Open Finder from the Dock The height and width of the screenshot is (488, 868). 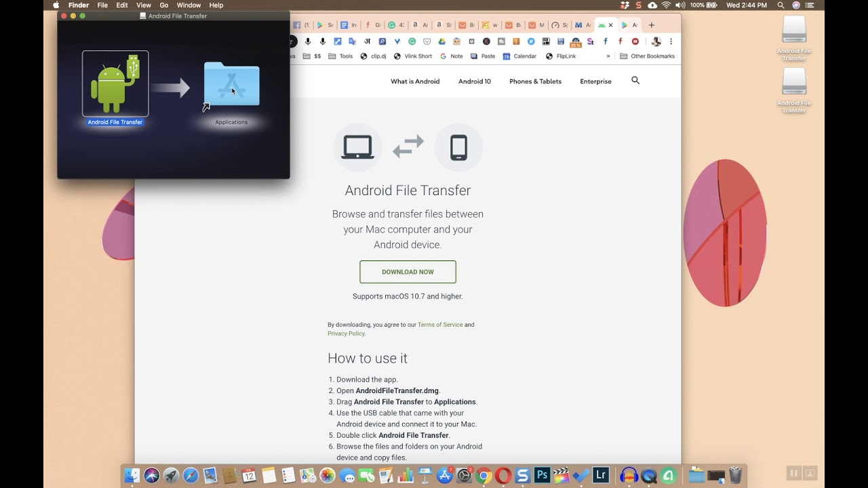point(132,476)
